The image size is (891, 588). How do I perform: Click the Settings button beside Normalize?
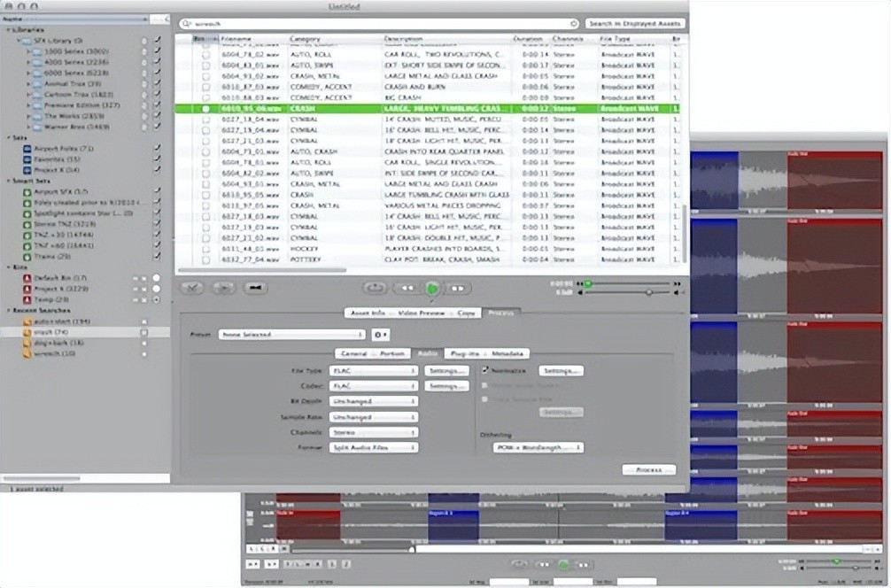[561, 370]
